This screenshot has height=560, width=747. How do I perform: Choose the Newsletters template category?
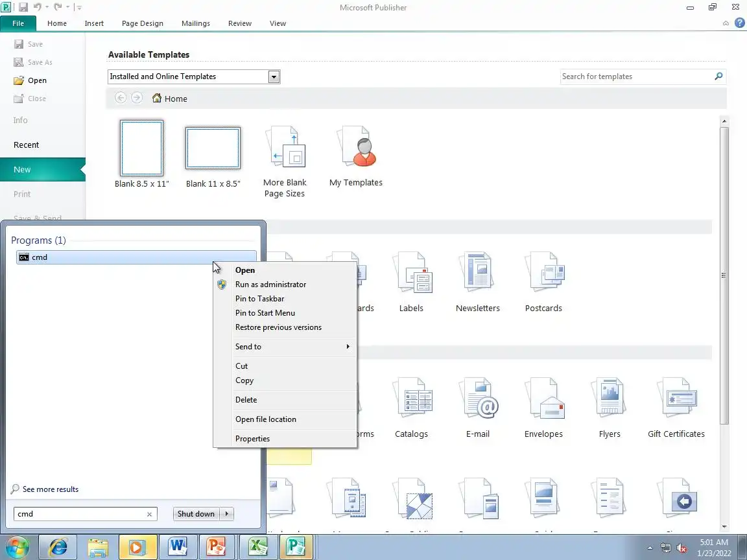click(477, 282)
